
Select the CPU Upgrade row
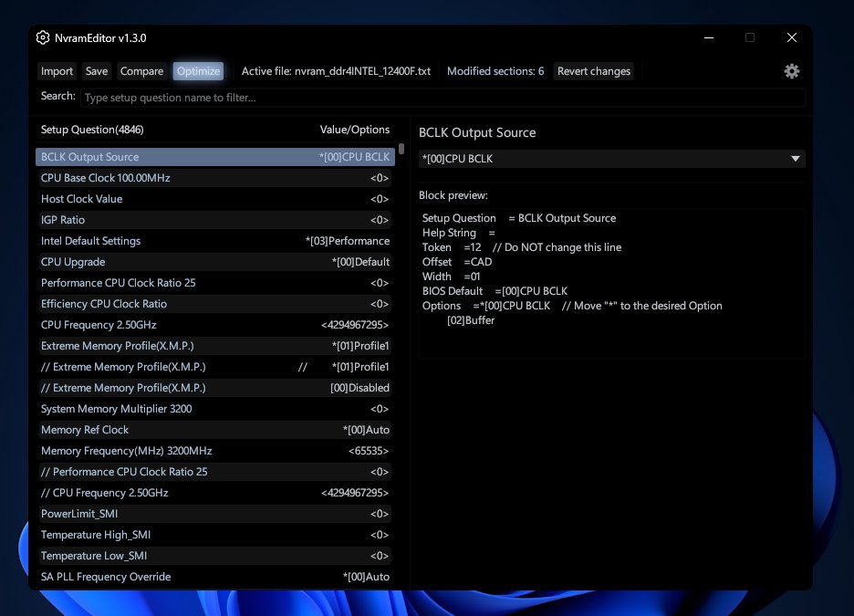tap(215, 262)
